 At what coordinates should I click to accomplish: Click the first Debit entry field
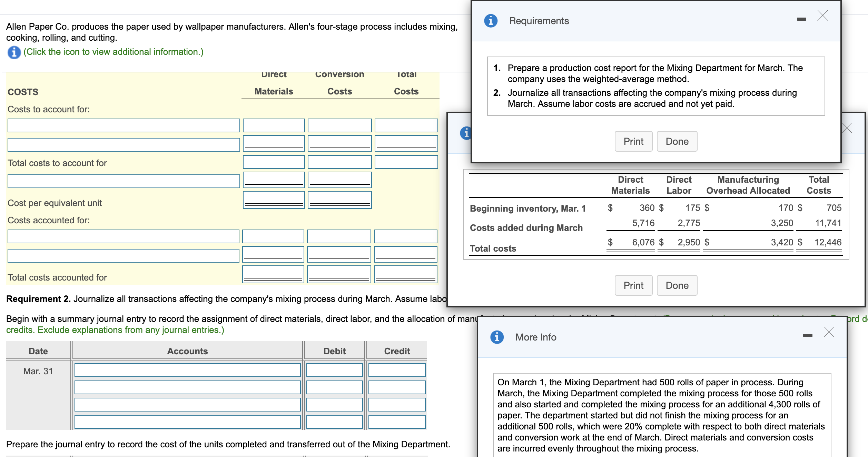(334, 370)
